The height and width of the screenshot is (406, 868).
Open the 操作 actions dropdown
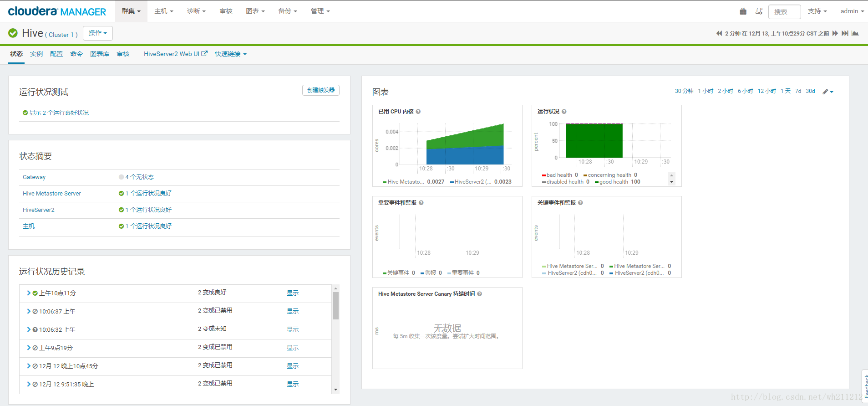(98, 33)
